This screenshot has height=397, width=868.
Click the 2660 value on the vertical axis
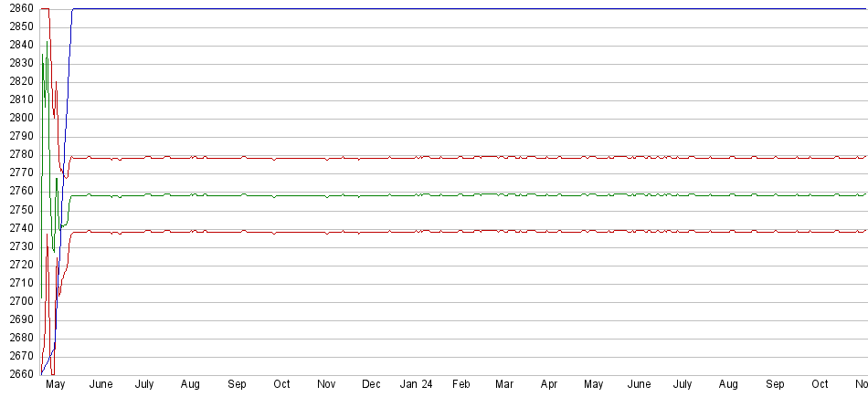pyautogui.click(x=22, y=374)
